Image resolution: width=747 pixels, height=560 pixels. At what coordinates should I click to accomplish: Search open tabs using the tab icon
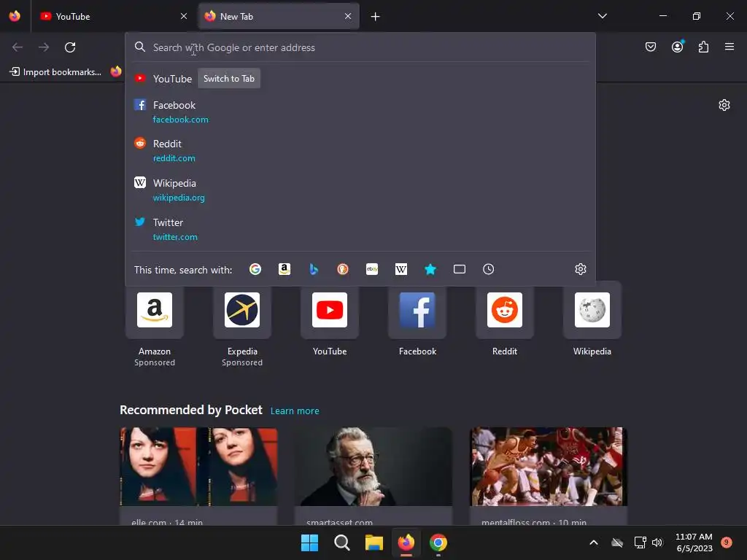(460, 269)
